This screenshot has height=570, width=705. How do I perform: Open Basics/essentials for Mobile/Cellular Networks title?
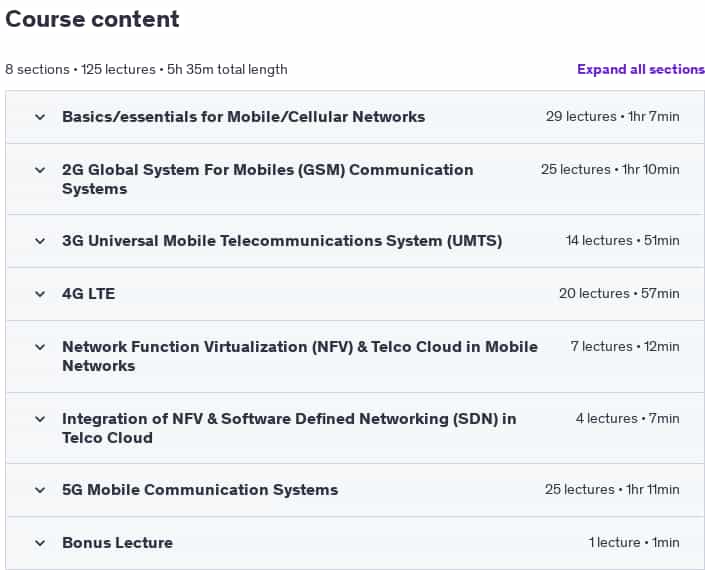click(243, 116)
